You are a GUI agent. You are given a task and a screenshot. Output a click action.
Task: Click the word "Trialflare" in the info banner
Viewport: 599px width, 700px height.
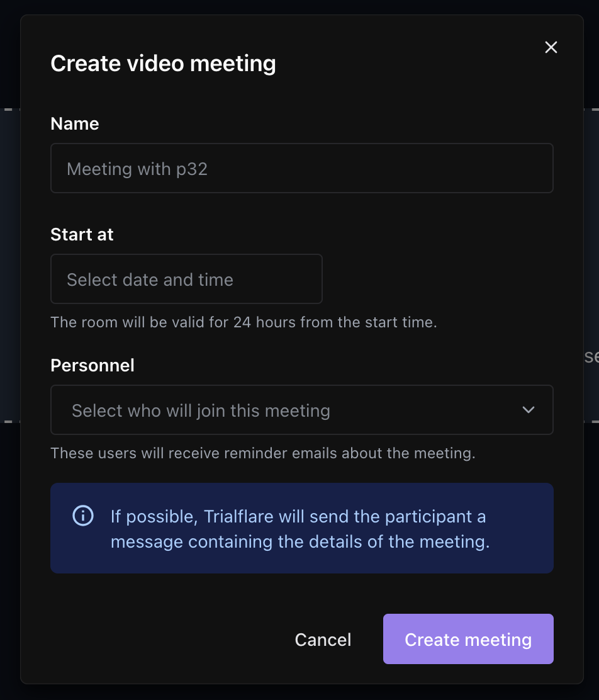coord(240,517)
